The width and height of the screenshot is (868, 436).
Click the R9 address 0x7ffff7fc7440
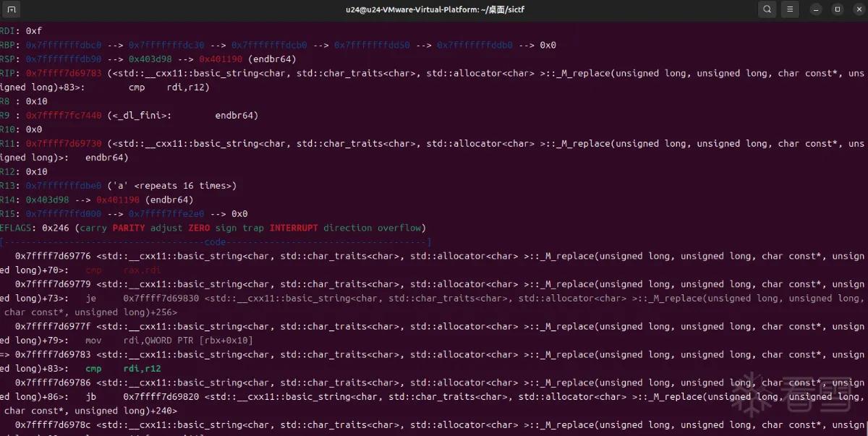click(64, 116)
